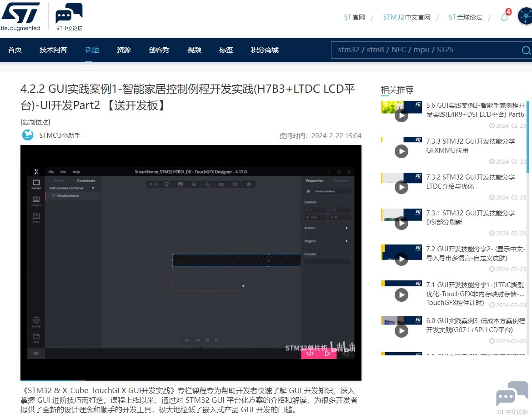Open 7.1 GUI开发技能分享1 recommendation title
This screenshot has width=532, height=419.
pos(475,294)
